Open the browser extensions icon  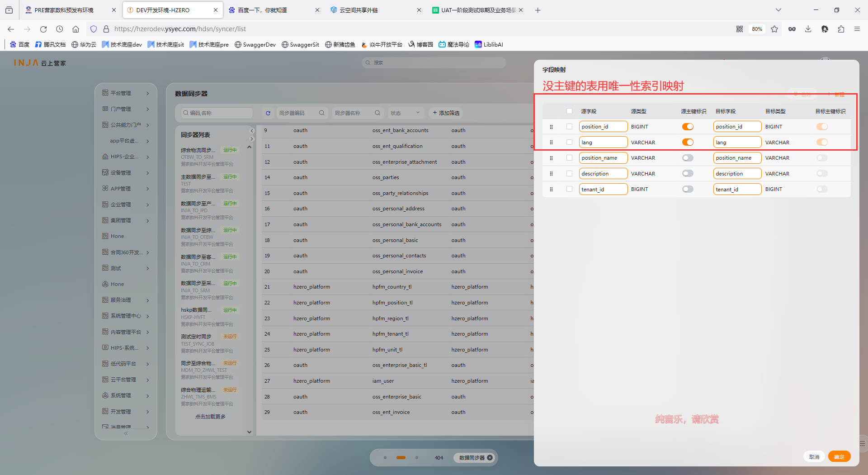pos(841,29)
